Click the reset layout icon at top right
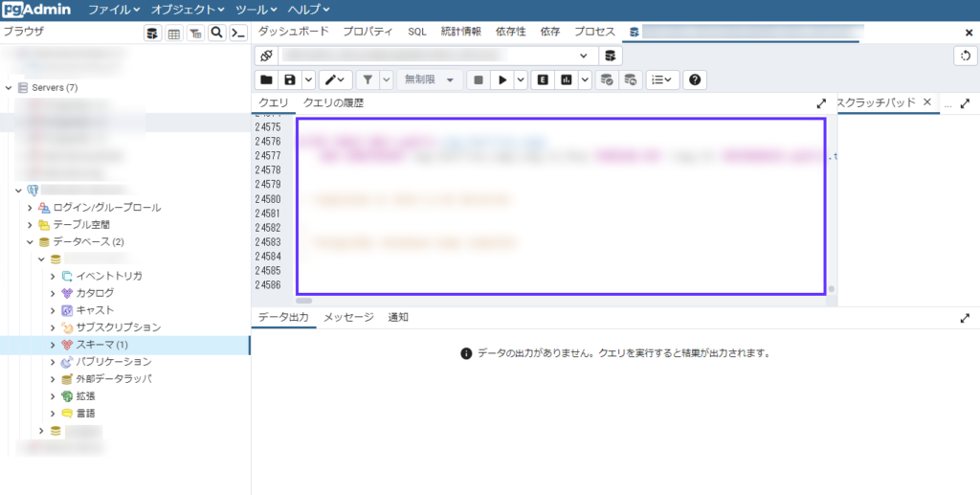This screenshot has width=980, height=495. click(966, 56)
